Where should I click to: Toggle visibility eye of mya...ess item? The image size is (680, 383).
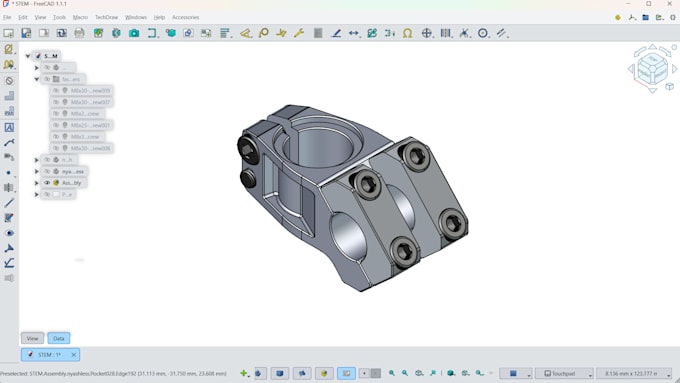(47, 171)
